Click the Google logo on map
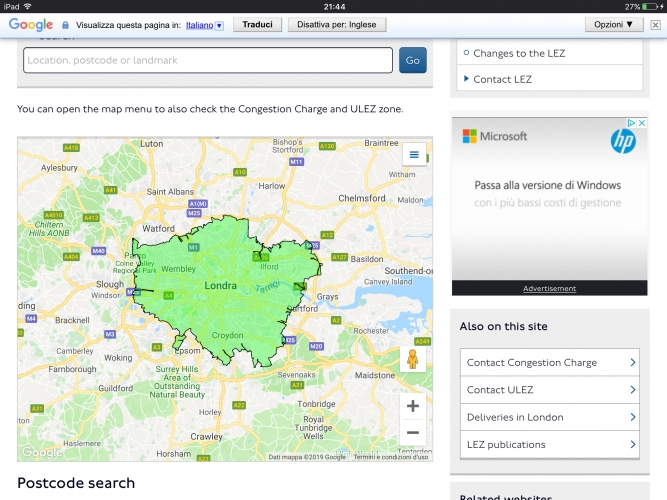Viewport: 667px width, 500px height. coord(42,453)
